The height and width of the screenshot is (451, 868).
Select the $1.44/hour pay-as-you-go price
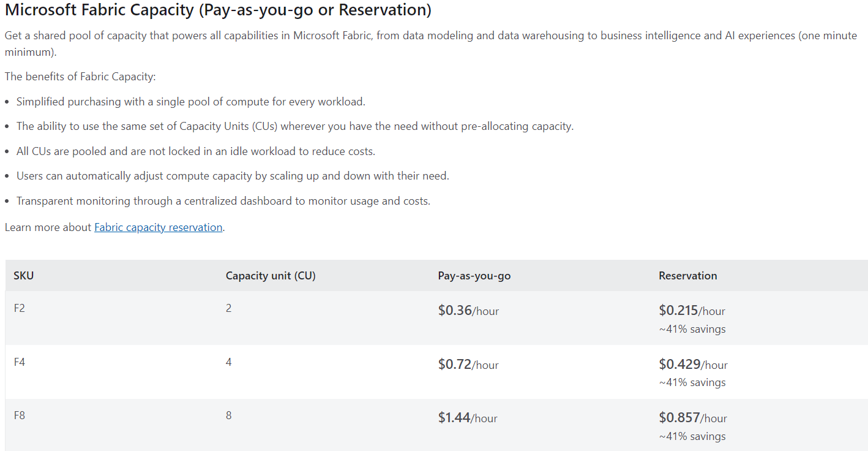point(468,418)
